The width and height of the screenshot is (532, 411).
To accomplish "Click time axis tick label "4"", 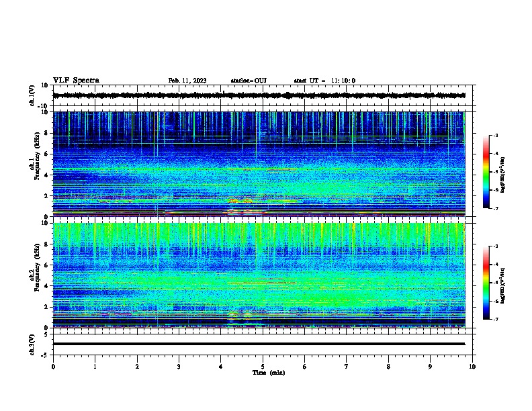I will click(221, 367).
